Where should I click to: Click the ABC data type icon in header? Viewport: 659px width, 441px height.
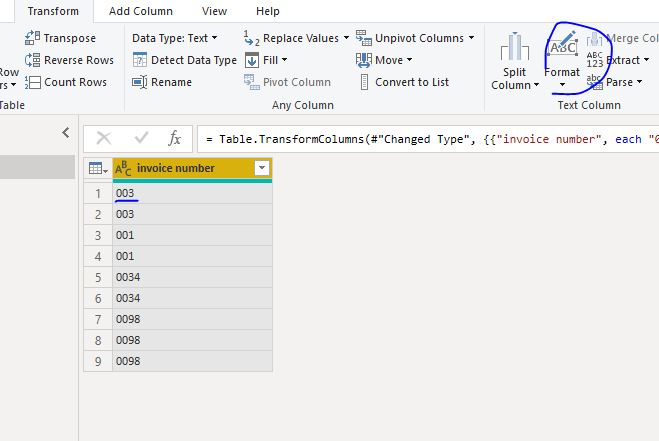tap(123, 168)
